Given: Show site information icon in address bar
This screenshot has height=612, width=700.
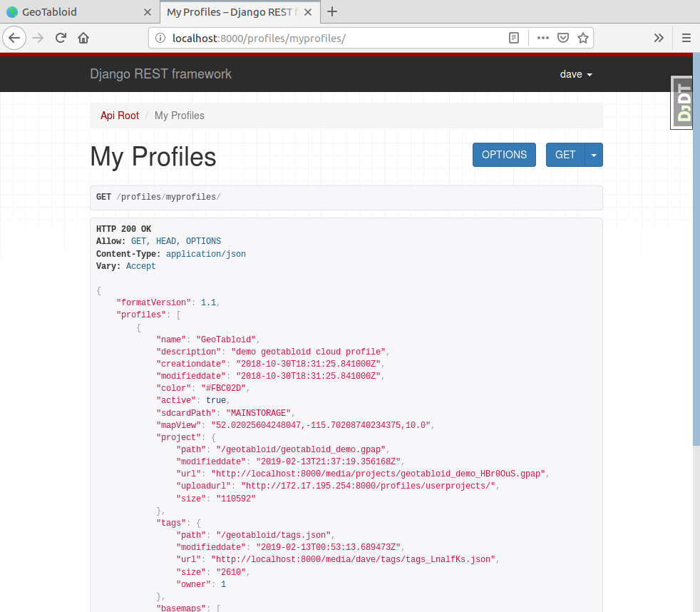Looking at the screenshot, I should pos(160,38).
